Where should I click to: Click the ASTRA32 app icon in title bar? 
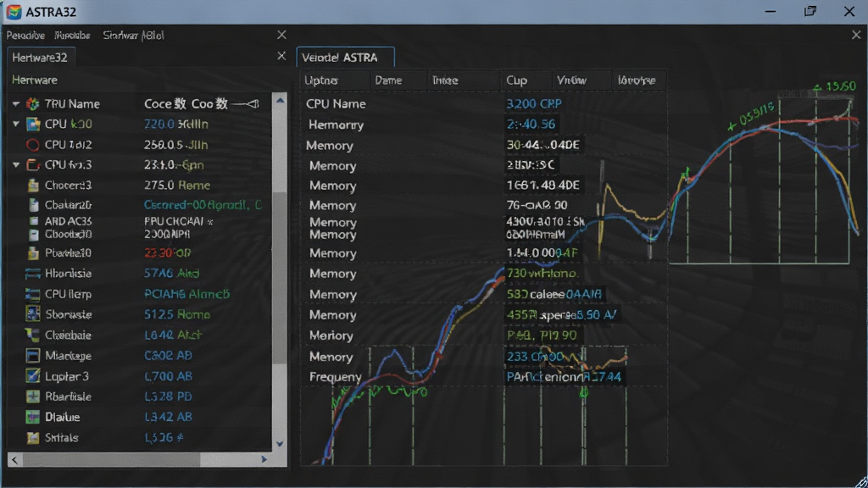(14, 12)
